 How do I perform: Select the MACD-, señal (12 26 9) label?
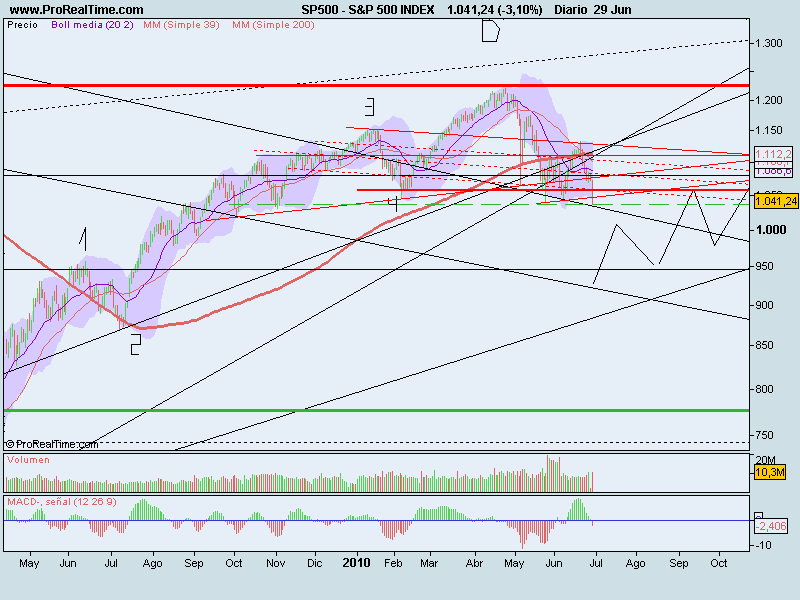[62, 502]
